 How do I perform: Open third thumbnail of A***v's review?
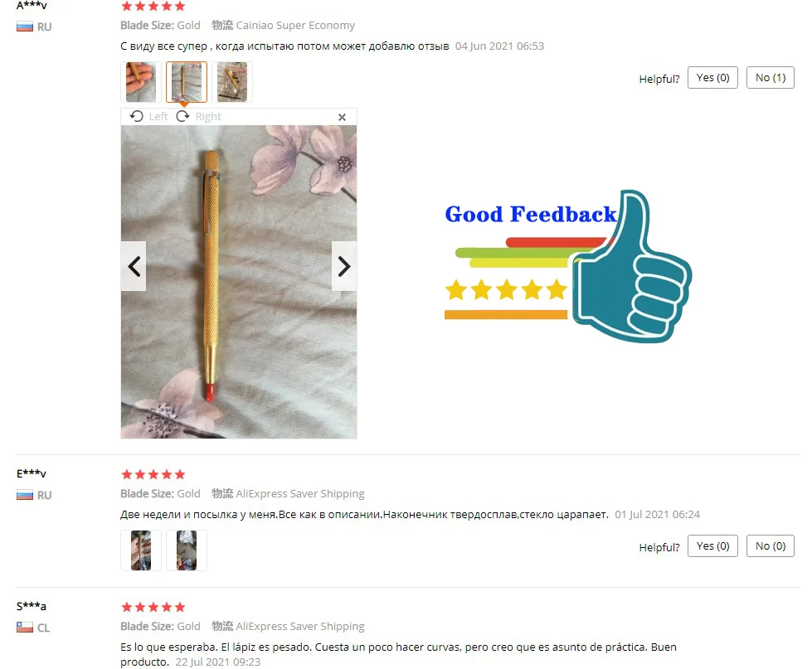point(232,82)
